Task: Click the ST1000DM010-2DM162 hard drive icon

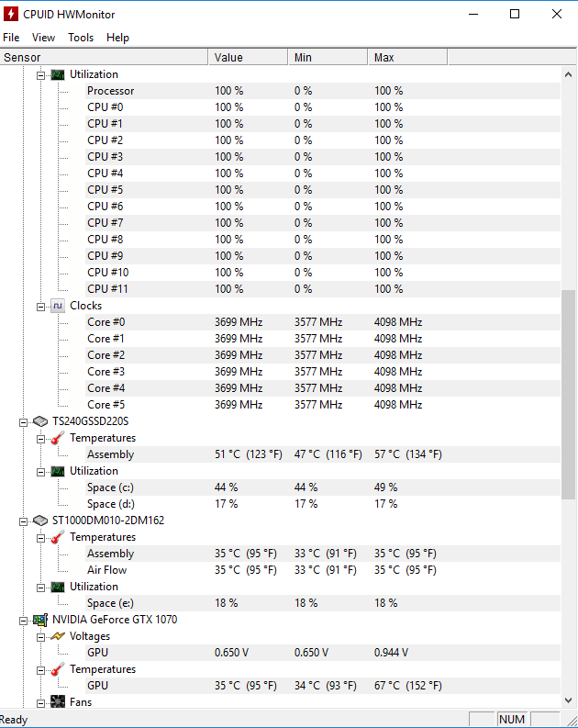Action: click(39, 521)
